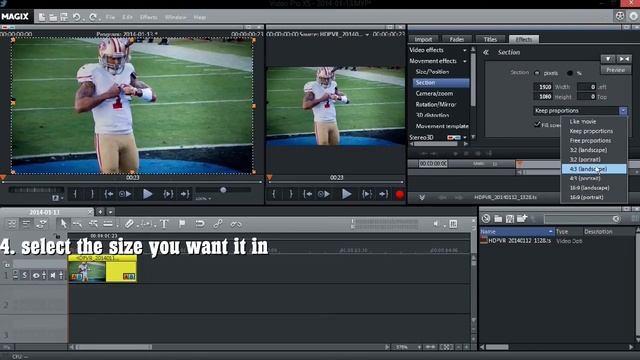Choose 4:3 (landscape) from the list
Image resolution: width=640 pixels, height=360 pixels.
594,169
